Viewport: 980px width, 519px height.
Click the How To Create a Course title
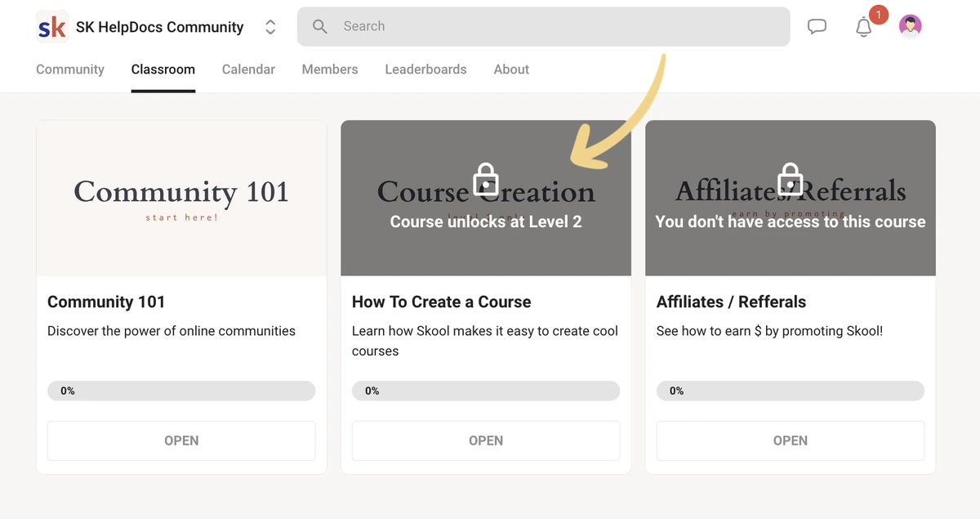442,302
